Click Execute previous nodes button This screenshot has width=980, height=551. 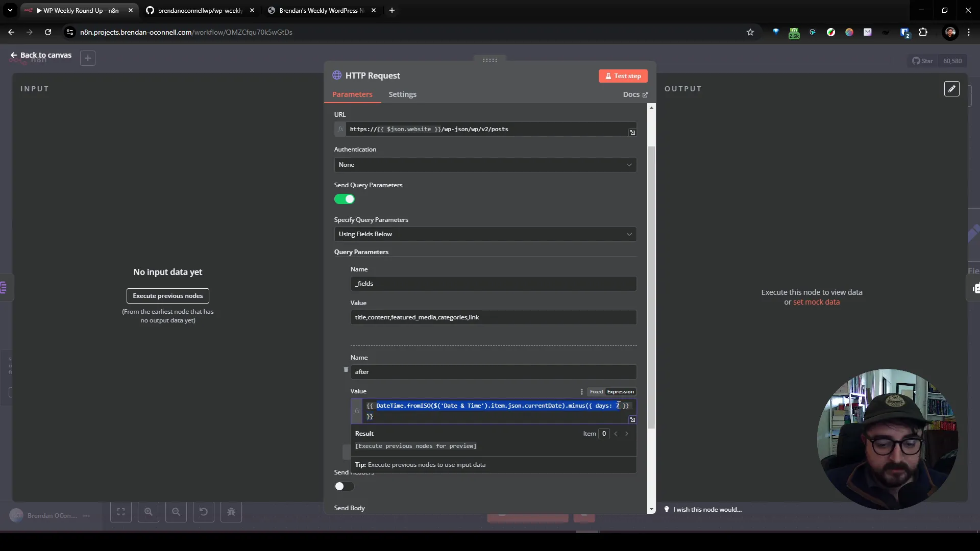click(167, 295)
